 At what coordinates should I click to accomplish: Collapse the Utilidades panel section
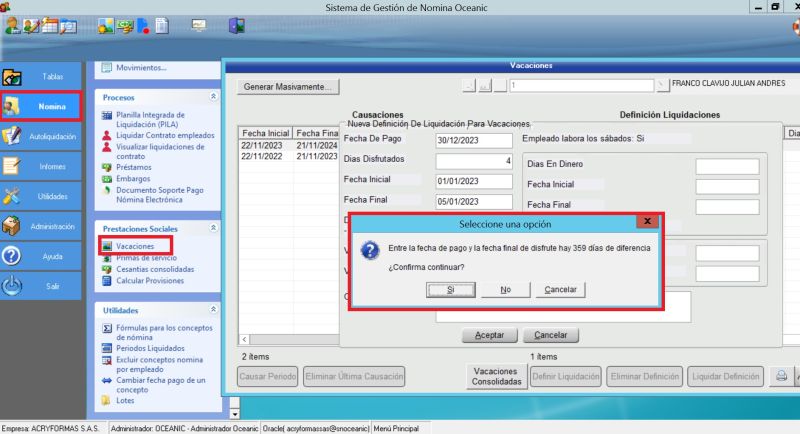point(212,310)
